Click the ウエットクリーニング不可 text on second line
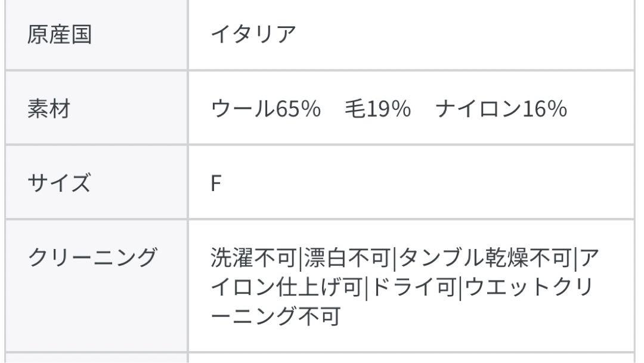 (x=530, y=287)
